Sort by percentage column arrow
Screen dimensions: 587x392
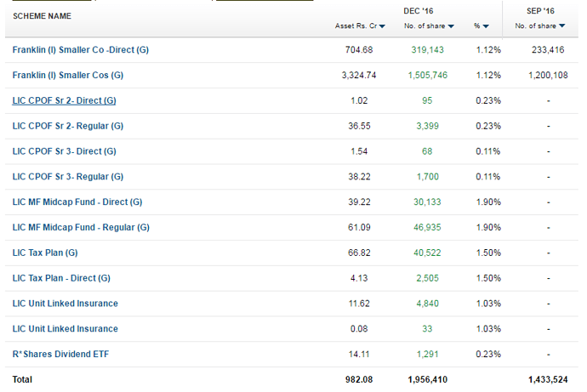[x=486, y=26]
